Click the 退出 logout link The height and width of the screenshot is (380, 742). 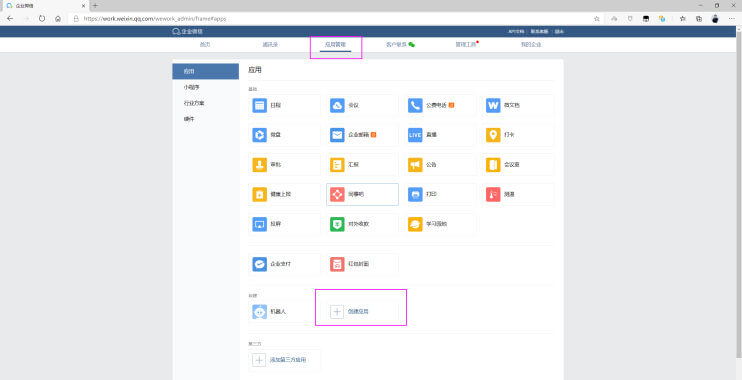(559, 32)
